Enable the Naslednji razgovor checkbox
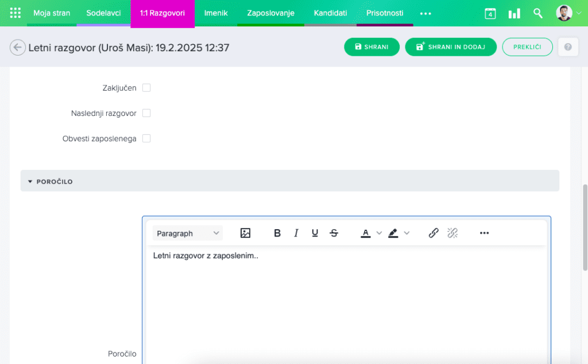588x364 pixels. coord(146,113)
